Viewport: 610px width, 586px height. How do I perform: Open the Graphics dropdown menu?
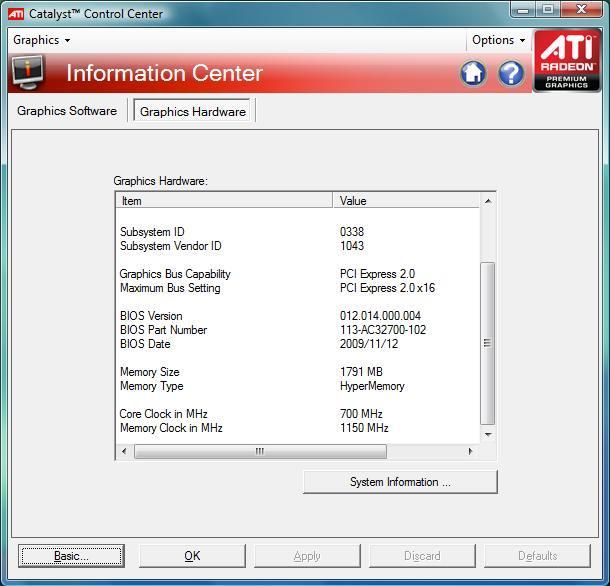tap(42, 40)
